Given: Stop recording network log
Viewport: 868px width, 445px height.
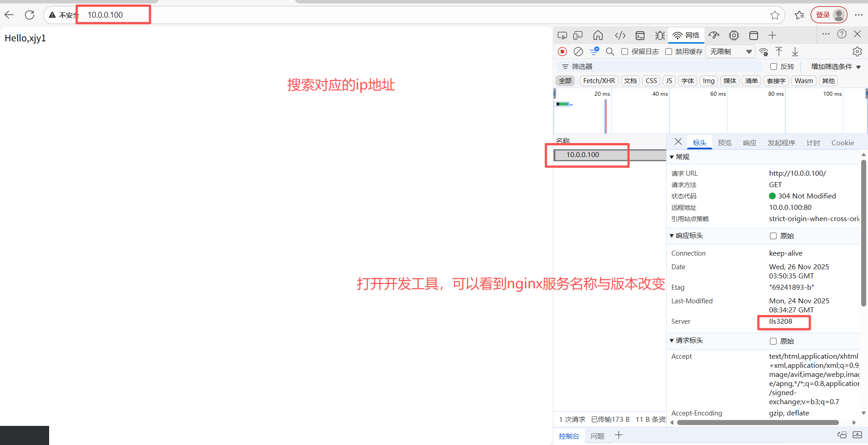Looking at the screenshot, I should point(563,52).
